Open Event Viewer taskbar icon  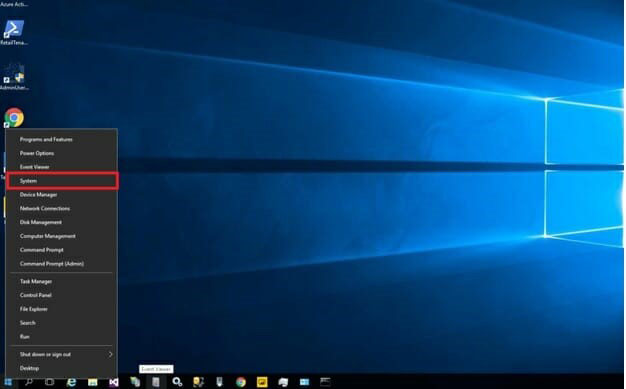click(x=156, y=382)
